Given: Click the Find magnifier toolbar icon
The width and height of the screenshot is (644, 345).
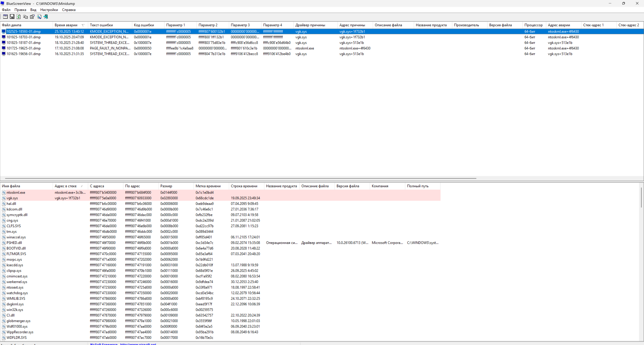Looking at the screenshot, I should (x=39, y=17).
